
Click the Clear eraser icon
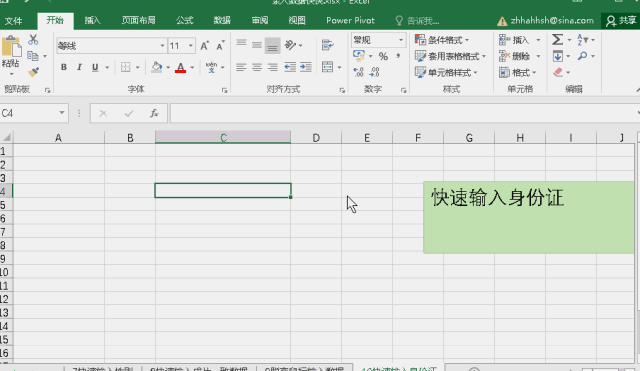tap(558, 72)
